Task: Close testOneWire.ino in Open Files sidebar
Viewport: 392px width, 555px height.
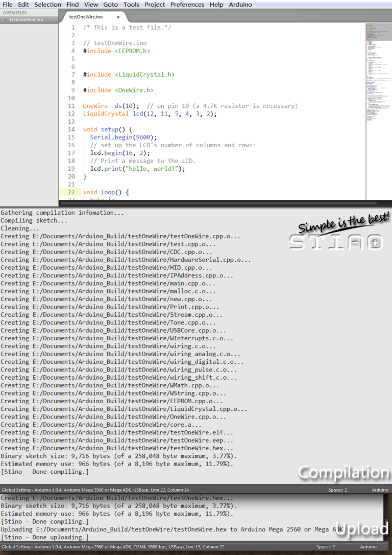Action: pyautogui.click(x=6, y=20)
